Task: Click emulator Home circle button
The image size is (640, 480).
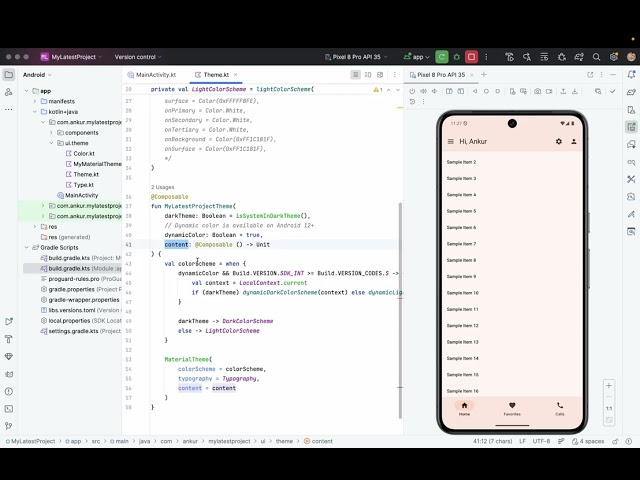Action: pyautogui.click(x=486, y=91)
